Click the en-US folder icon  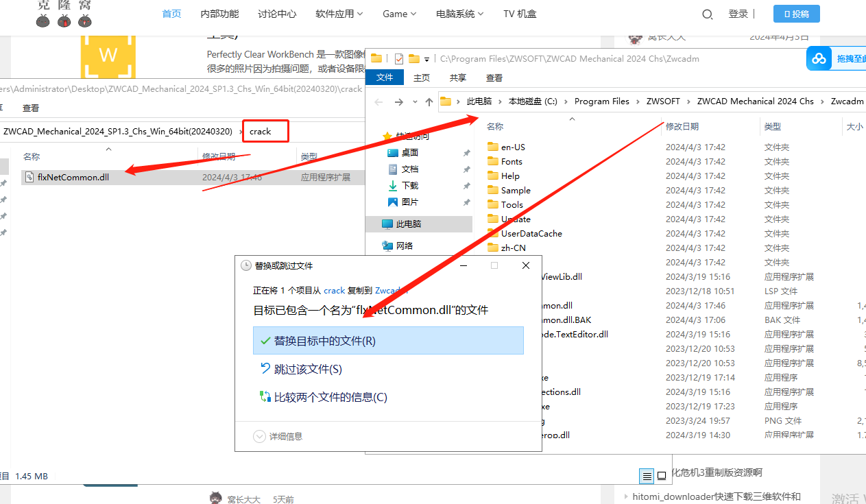point(492,147)
